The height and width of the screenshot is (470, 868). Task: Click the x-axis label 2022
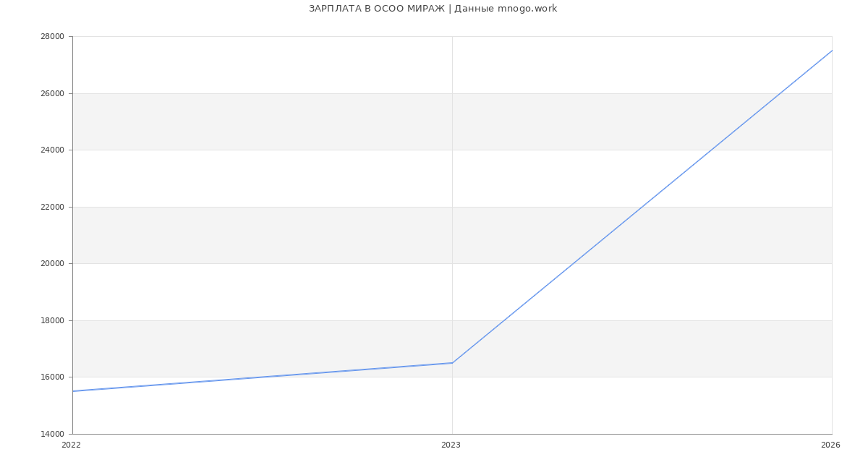(72, 445)
